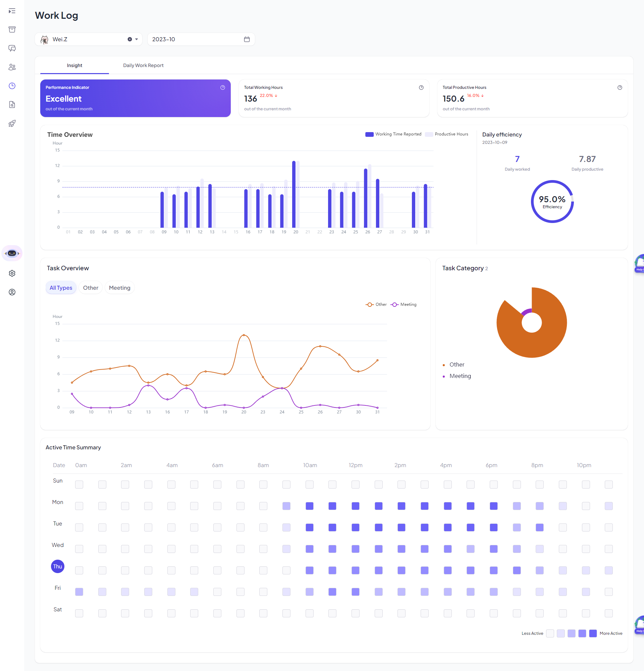Click Total Working Hours help icon
The image size is (644, 671).
(421, 88)
